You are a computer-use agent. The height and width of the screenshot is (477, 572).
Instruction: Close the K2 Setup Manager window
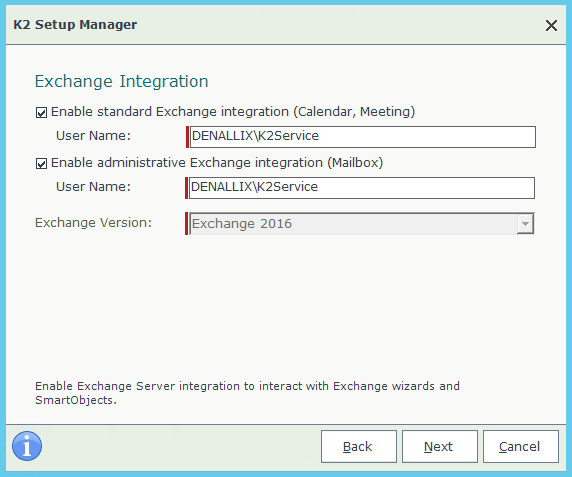551,26
